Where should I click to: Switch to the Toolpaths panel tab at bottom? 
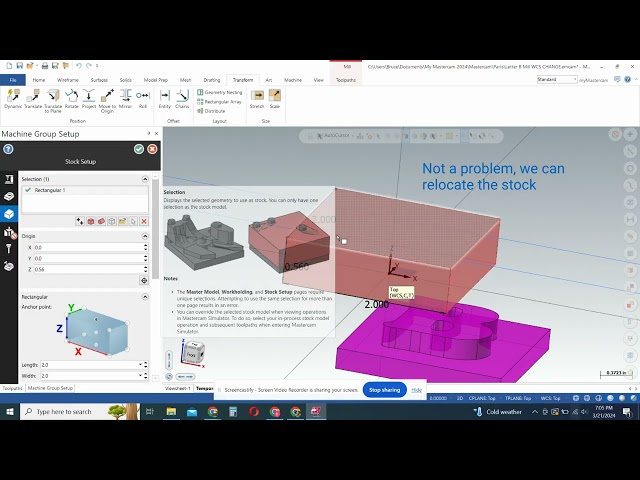(x=12, y=388)
